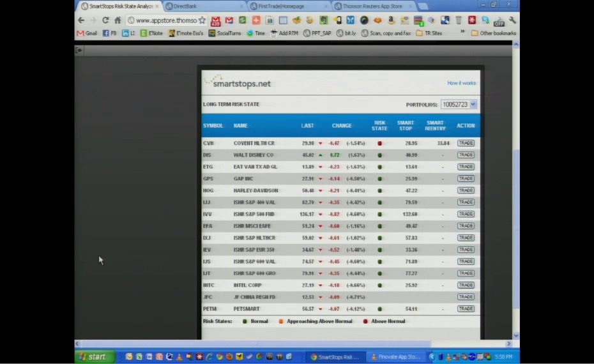Image resolution: width=594 pixels, height=364 pixels.
Task: Expand hidden system tray icons arrow
Action: (432, 357)
